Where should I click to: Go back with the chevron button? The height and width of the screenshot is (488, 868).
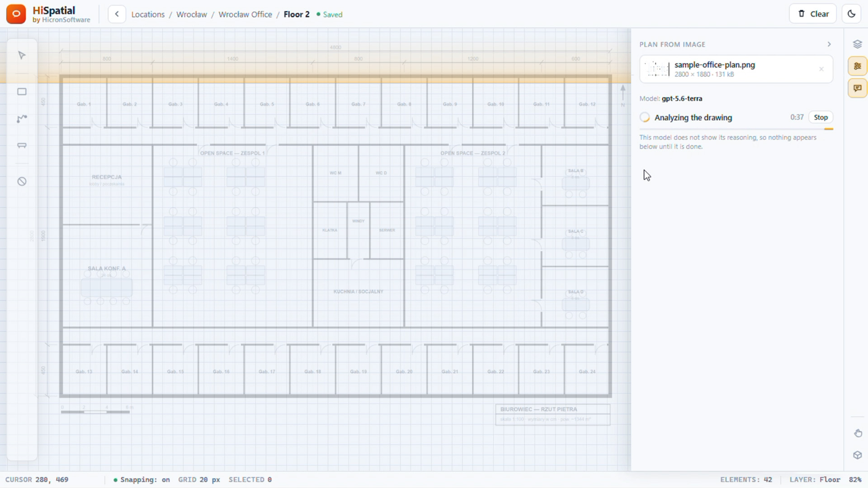(x=117, y=14)
